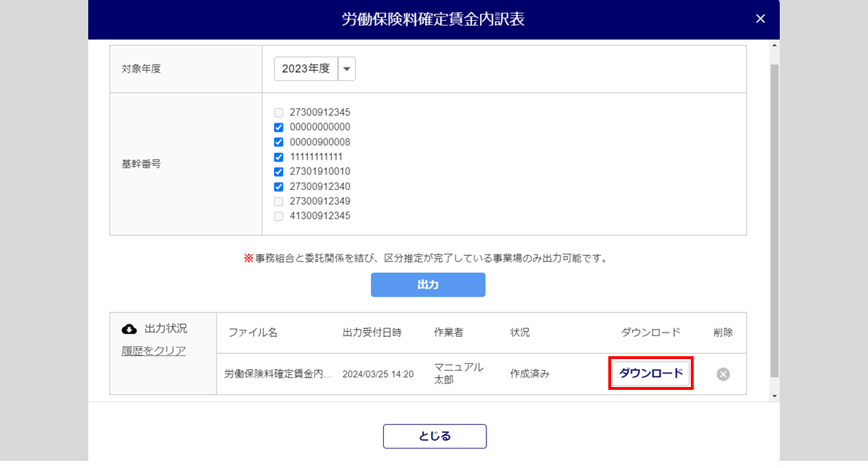Click the ダウンロード column header
The height and width of the screenshot is (468, 868).
coord(651,333)
